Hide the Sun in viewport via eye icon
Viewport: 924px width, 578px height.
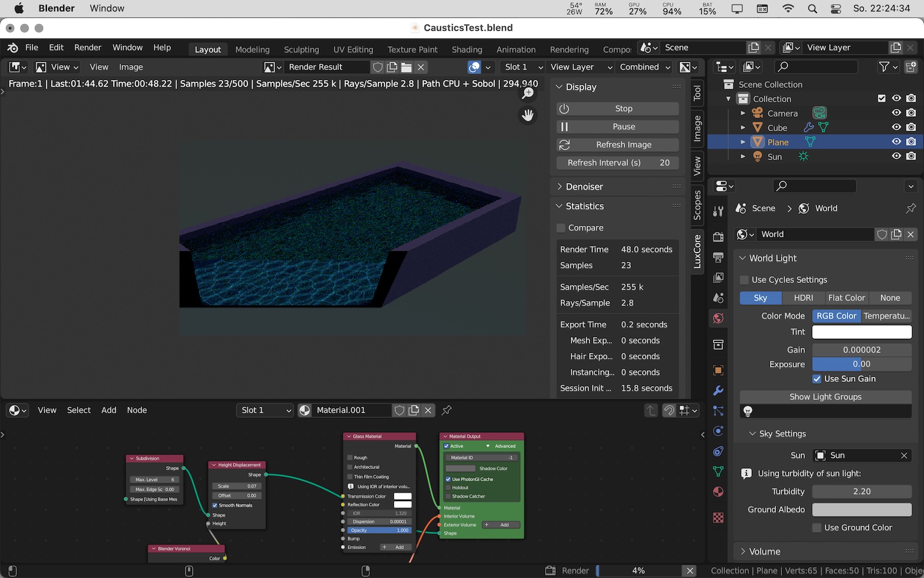896,157
